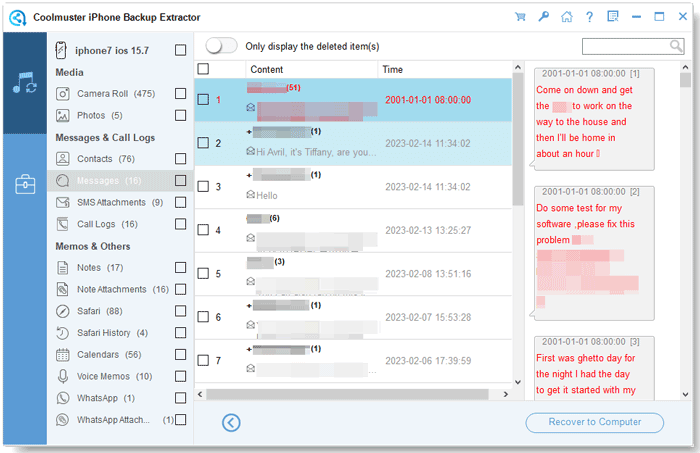
Task: Select row 2023-02-08 13:51:16
Action: 353,274
